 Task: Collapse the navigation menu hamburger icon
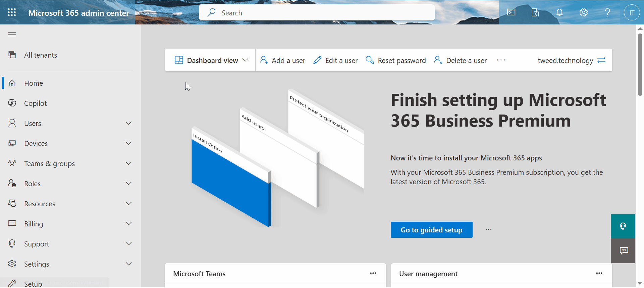[x=12, y=34]
